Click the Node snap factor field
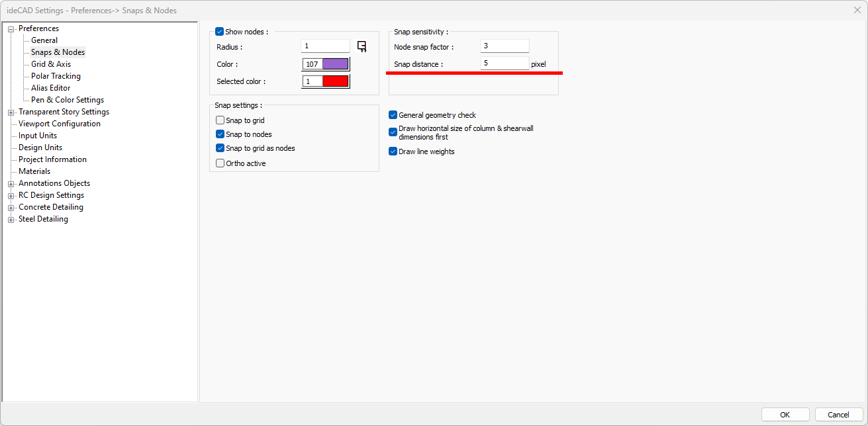868x426 pixels. [505, 46]
